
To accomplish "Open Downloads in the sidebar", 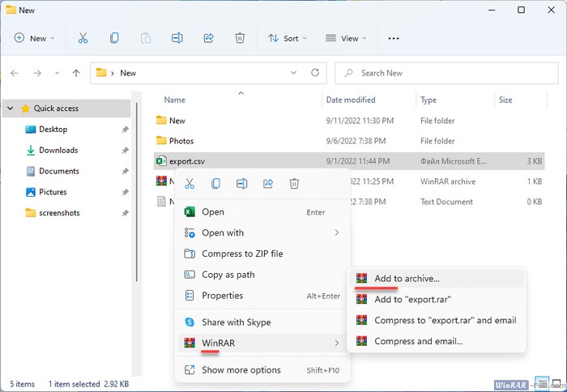I will [58, 150].
